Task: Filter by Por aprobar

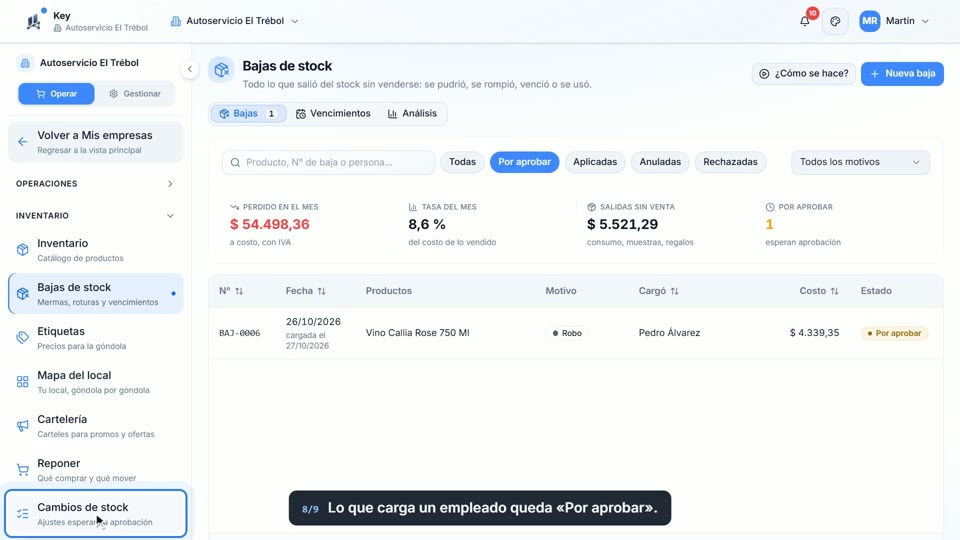Action: (524, 162)
